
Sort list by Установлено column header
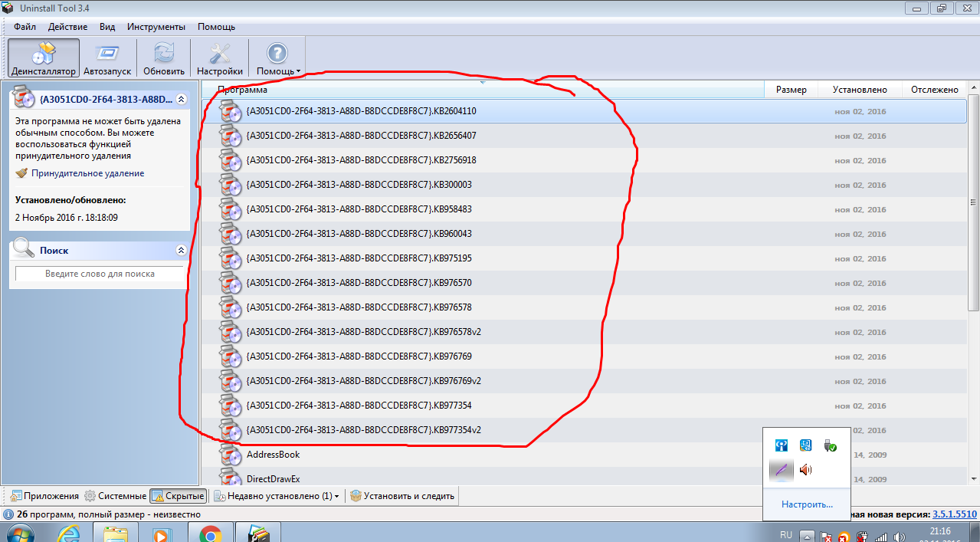point(860,90)
